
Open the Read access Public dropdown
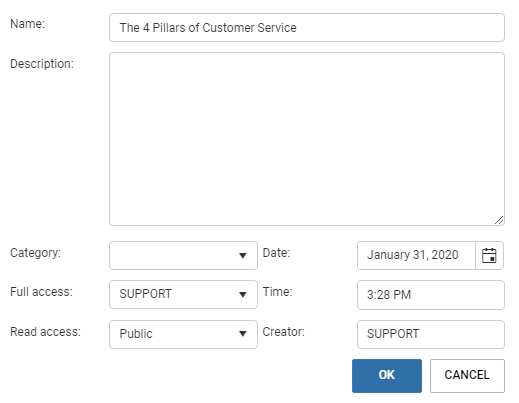[183, 334]
